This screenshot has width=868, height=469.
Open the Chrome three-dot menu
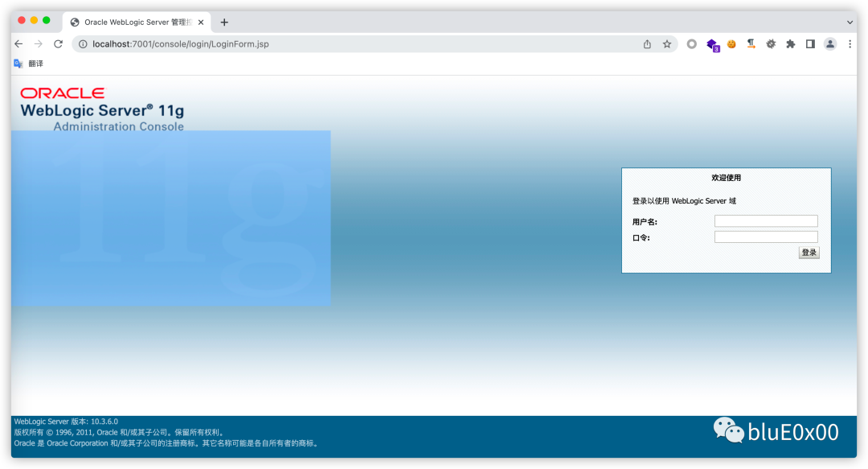pos(850,43)
